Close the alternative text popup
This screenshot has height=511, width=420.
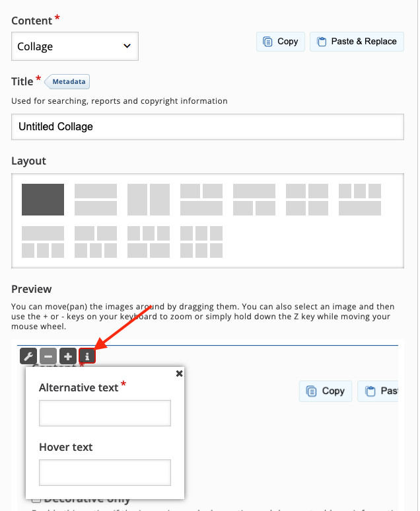179,373
